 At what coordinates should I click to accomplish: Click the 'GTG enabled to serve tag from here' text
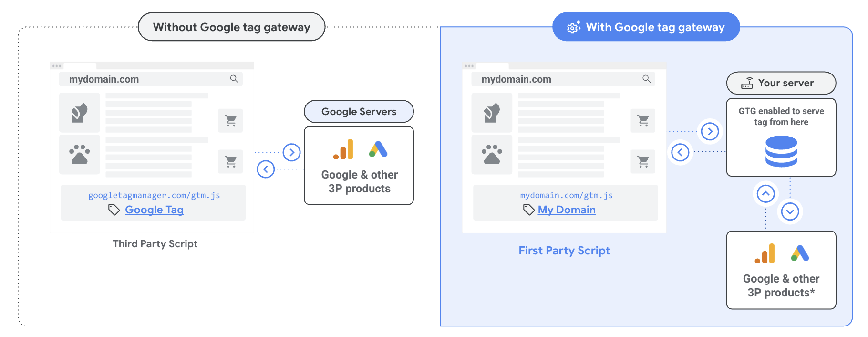pyautogui.click(x=781, y=116)
